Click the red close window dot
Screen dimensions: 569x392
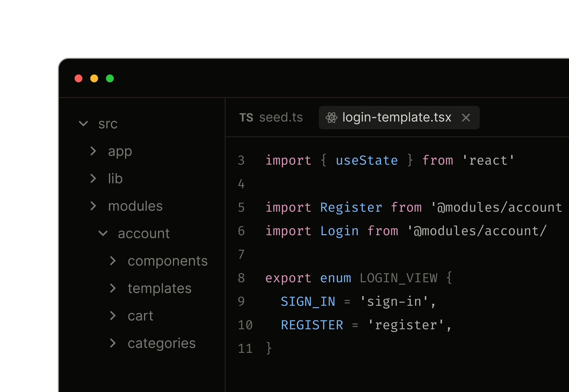[x=78, y=78]
